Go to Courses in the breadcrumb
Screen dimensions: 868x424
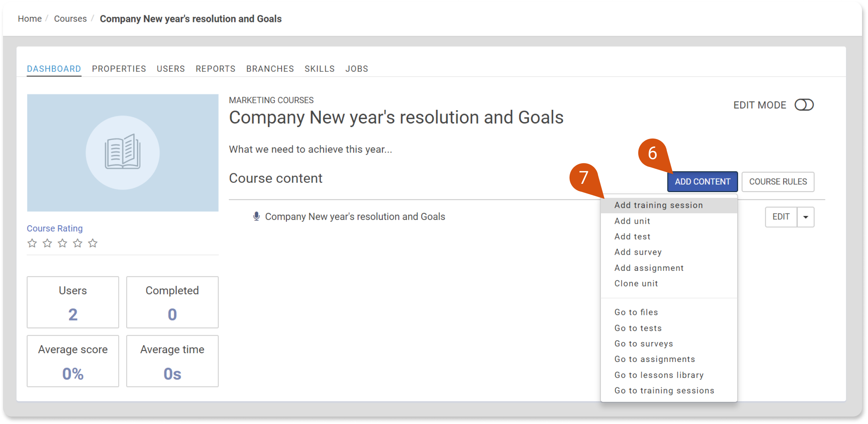70,19
